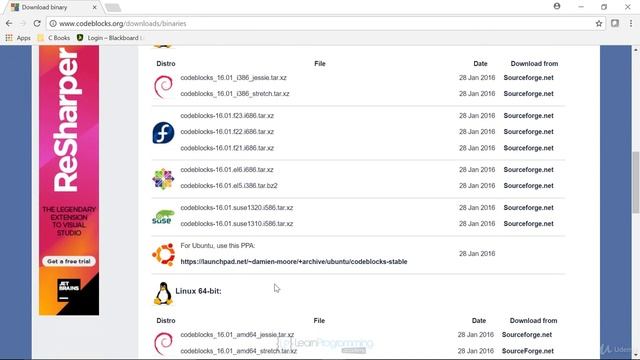This screenshot has width=640, height=360.
Task: Click codeblocks_16.01_i386_jessie.tar.xz file name
Action: click(x=233, y=78)
